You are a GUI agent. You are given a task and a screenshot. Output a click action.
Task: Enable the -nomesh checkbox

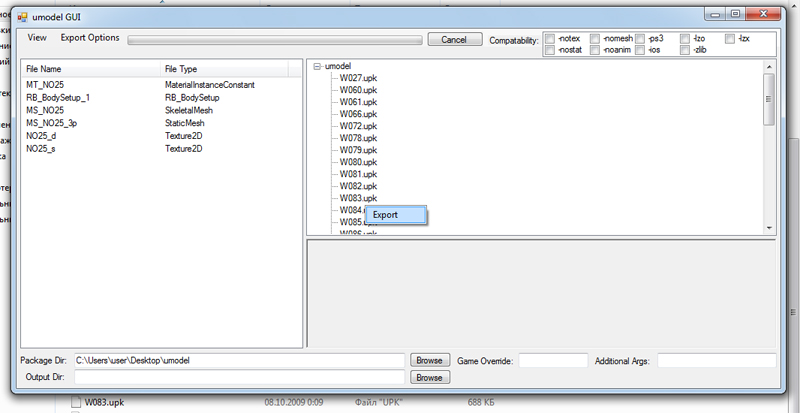[595, 38]
